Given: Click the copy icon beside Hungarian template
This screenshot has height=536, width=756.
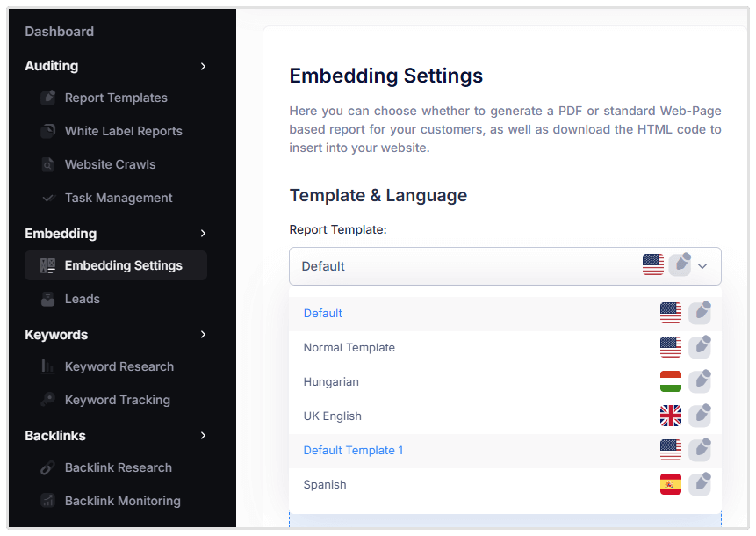Looking at the screenshot, I should click(x=700, y=380).
